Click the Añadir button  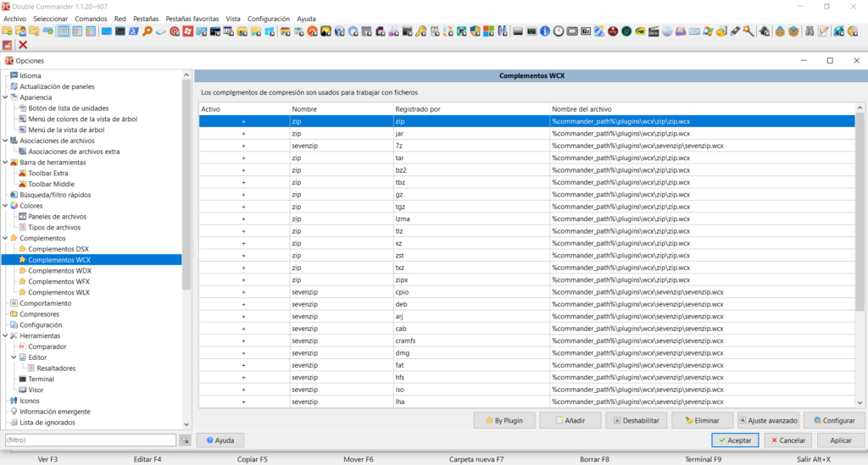[x=570, y=420]
